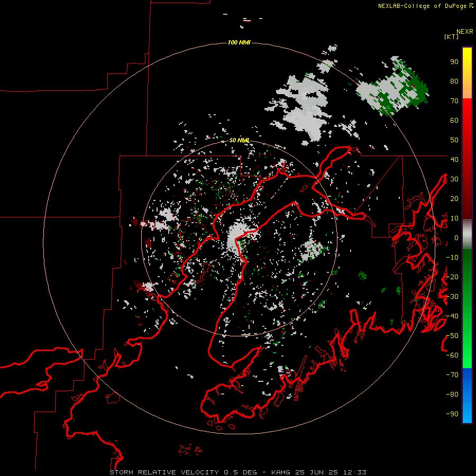The image size is (476, 476).
Task: Click the -50 value on the velocity scale
Action: click(452, 336)
